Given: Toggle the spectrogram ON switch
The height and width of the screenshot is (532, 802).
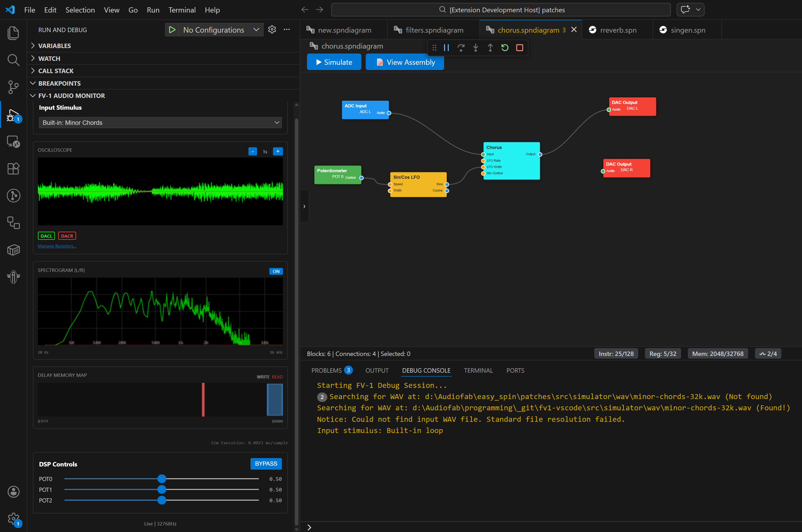Looking at the screenshot, I should [276, 271].
